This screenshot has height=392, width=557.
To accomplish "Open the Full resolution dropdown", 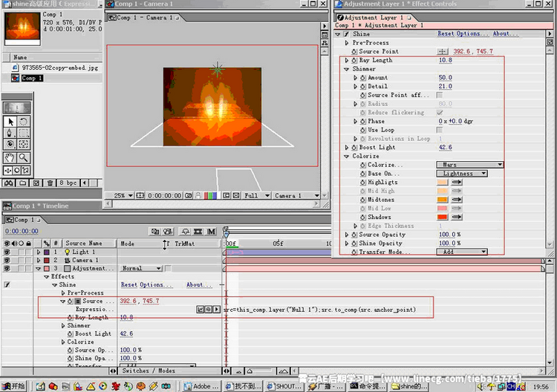I will [x=257, y=196].
